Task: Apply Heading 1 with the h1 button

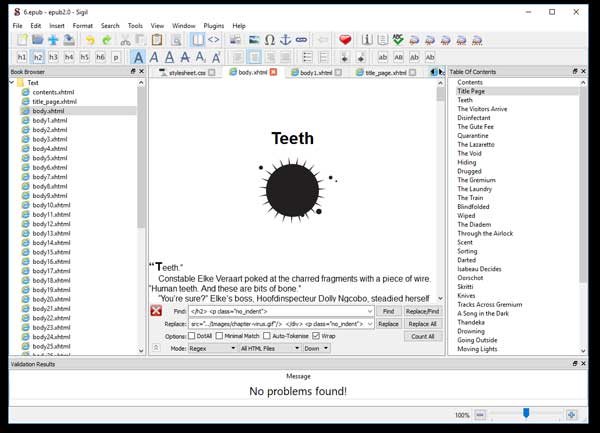Action: [x=21, y=58]
